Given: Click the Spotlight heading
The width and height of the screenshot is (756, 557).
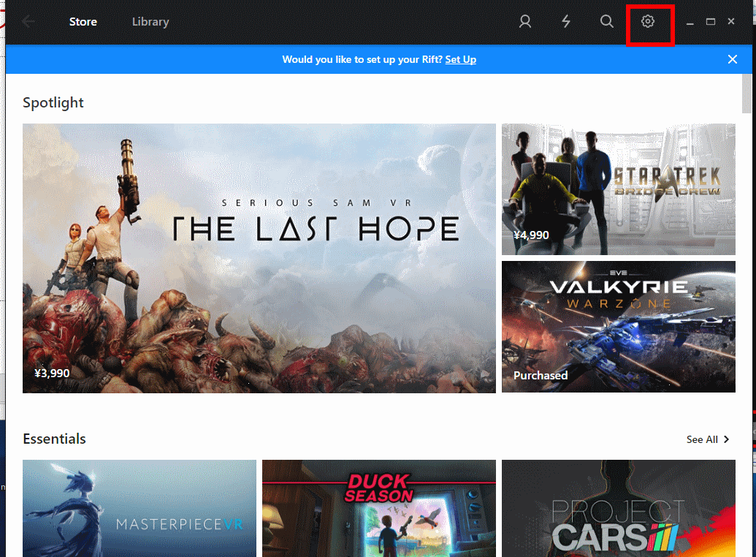Looking at the screenshot, I should [x=53, y=102].
